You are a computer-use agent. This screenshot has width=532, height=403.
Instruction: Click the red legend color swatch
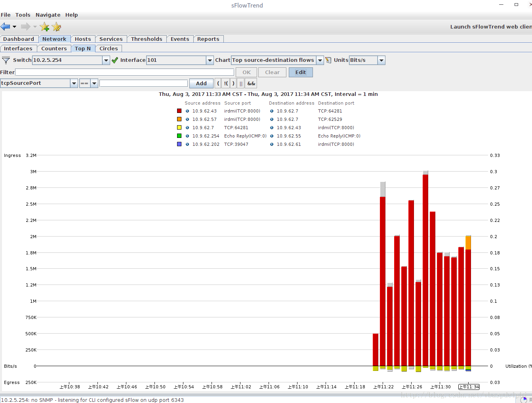pos(179,111)
